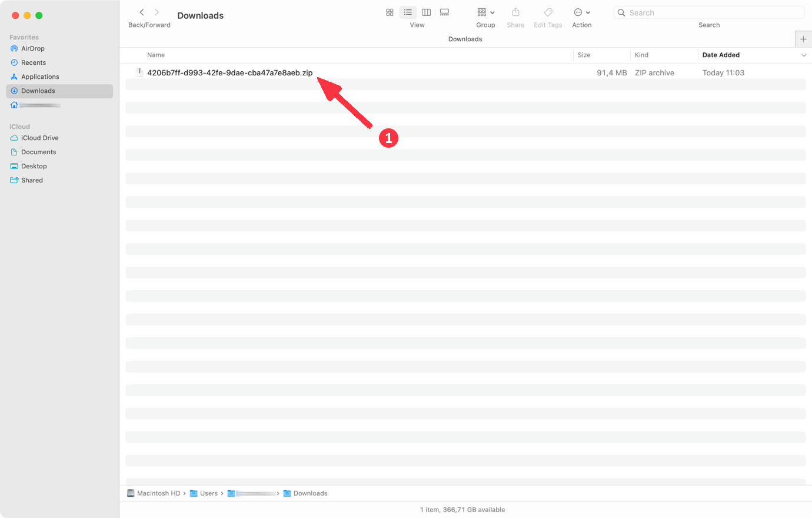Open the Share menu icon
Viewport: 812px width, 518px height.
point(515,12)
